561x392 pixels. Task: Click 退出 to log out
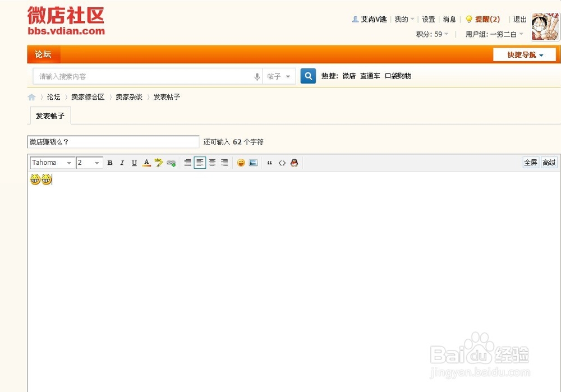(x=520, y=19)
